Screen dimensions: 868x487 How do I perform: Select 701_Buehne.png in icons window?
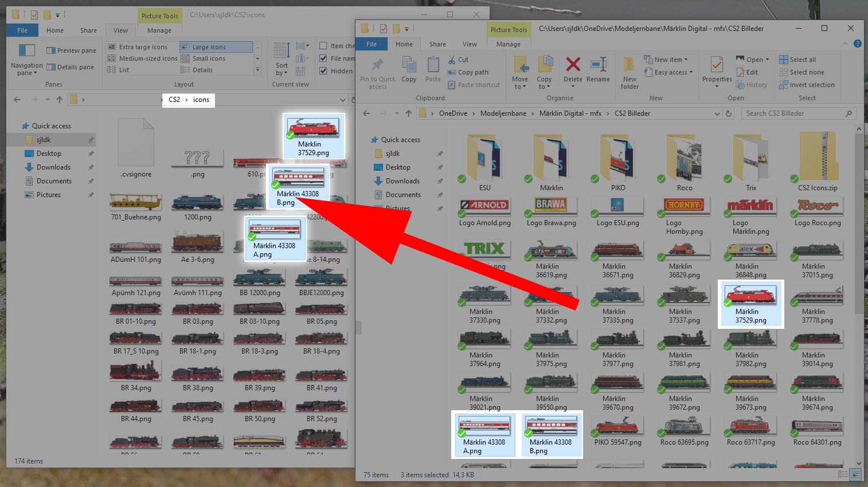pos(136,207)
